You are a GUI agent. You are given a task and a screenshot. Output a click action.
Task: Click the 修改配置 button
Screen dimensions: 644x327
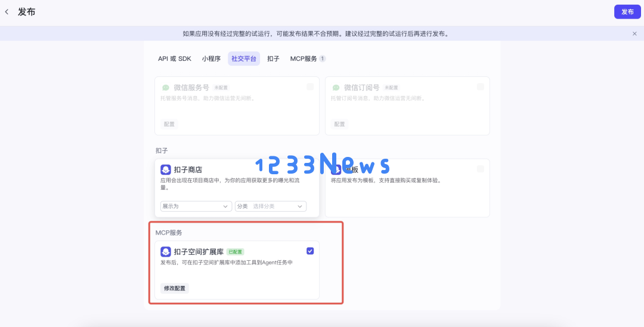coord(175,288)
